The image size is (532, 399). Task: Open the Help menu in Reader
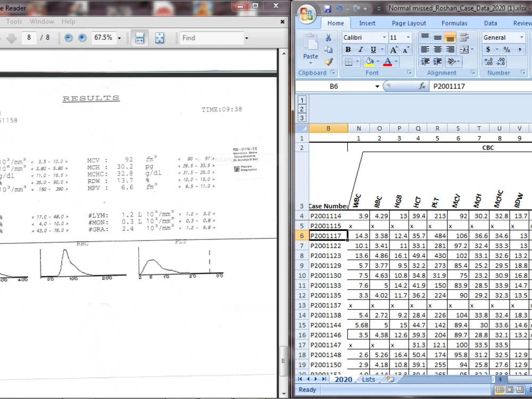(x=68, y=21)
